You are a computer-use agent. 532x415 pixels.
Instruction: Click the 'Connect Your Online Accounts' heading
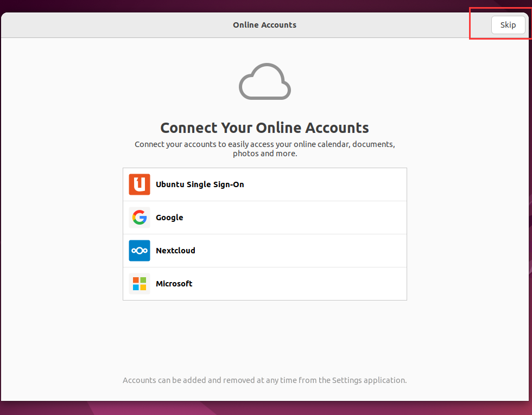264,128
